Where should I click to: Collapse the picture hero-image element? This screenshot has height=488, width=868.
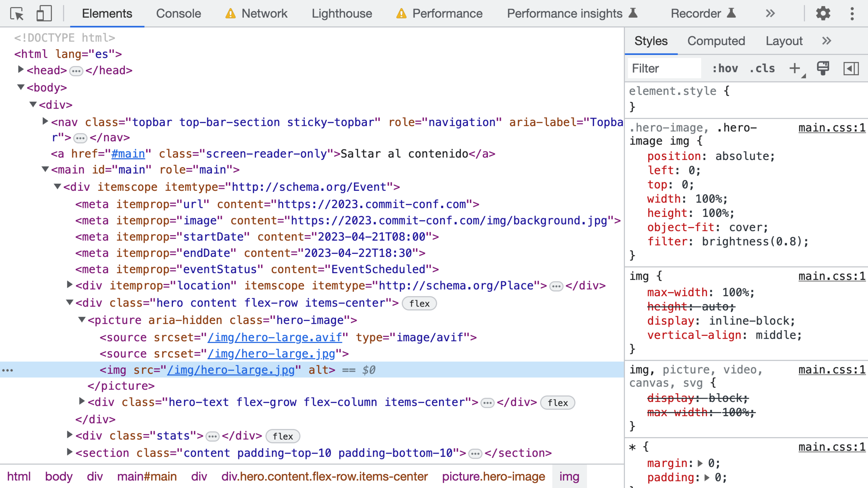coord(82,320)
